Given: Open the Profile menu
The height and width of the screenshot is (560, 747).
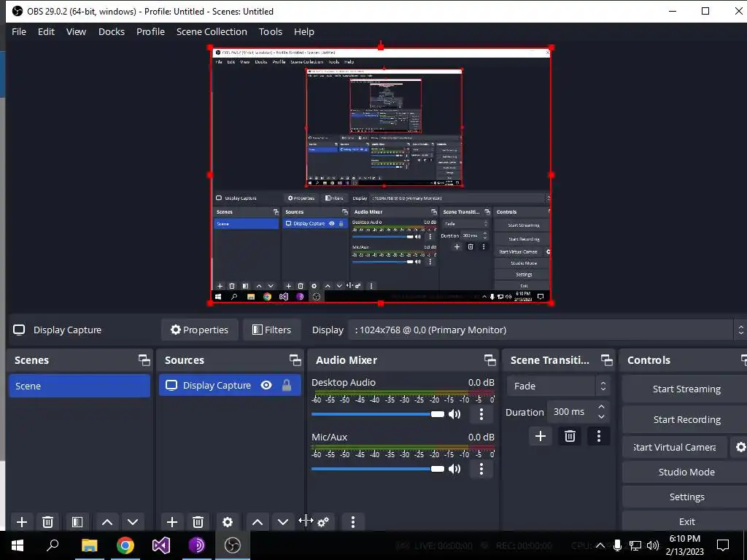Looking at the screenshot, I should tap(150, 31).
